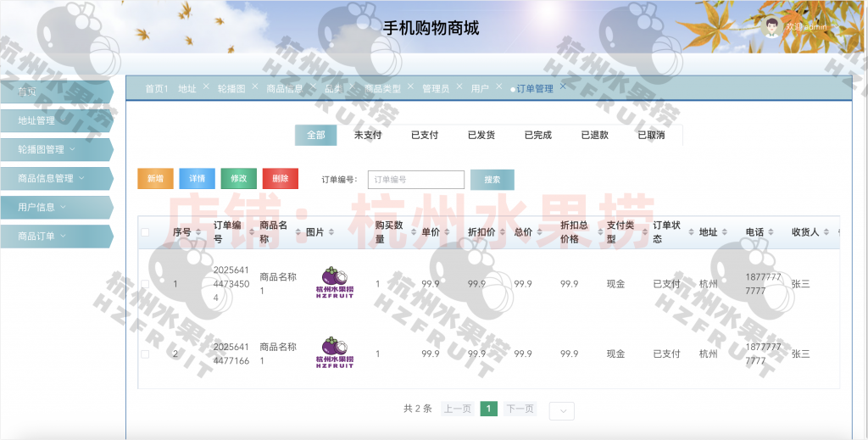The image size is (868, 440).
Task: Open product image thumbnail in row 2
Action: click(335, 352)
